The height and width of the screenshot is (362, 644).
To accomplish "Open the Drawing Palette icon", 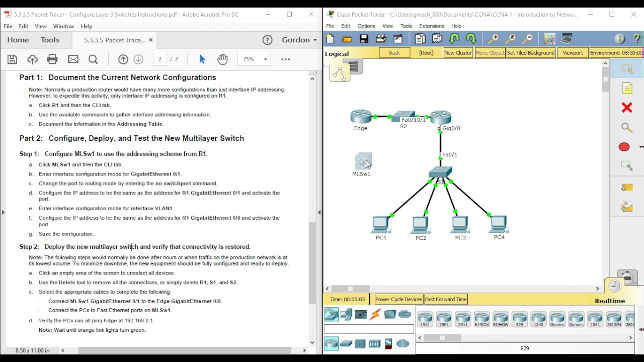I will click(549, 39).
